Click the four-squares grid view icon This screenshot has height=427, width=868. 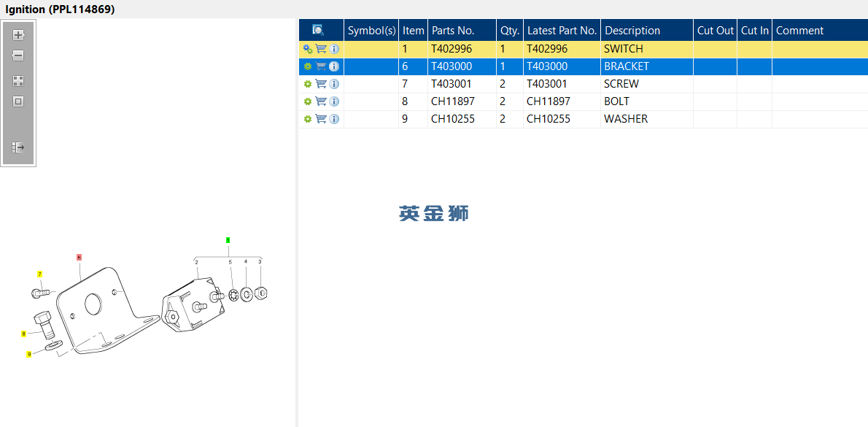(18, 81)
